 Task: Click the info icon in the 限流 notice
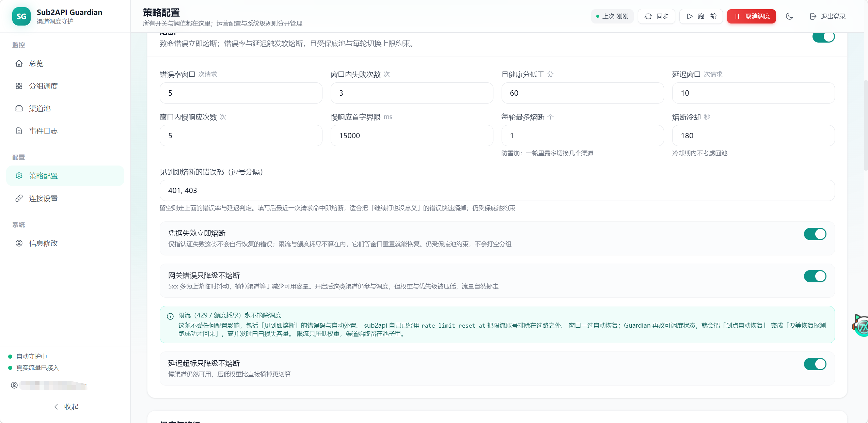170,316
